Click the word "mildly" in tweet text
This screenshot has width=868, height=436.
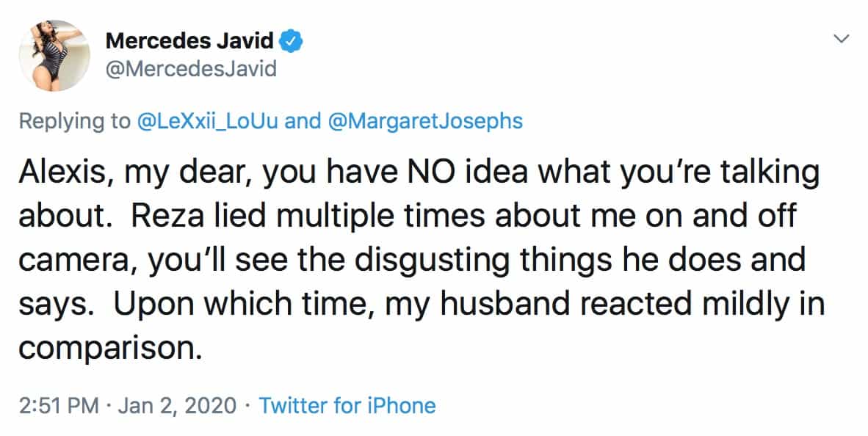click(x=734, y=302)
